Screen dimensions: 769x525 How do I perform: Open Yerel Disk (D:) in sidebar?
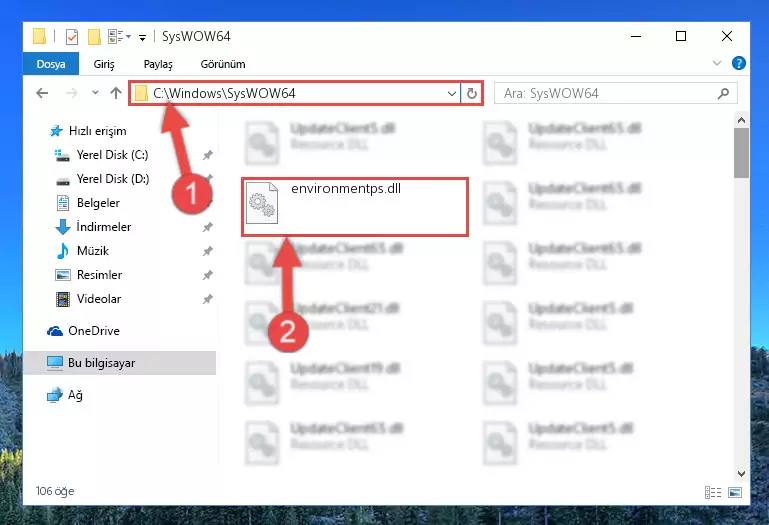tap(113, 179)
